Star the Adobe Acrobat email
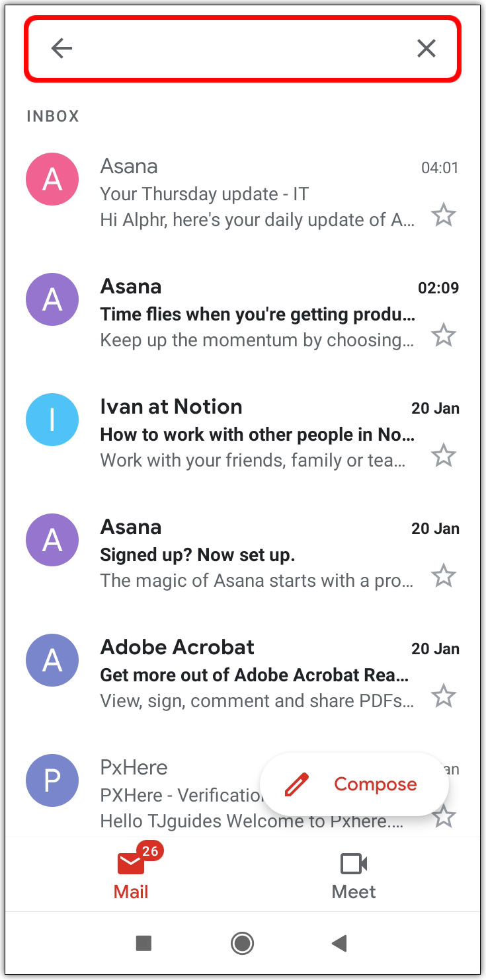 coord(444,696)
